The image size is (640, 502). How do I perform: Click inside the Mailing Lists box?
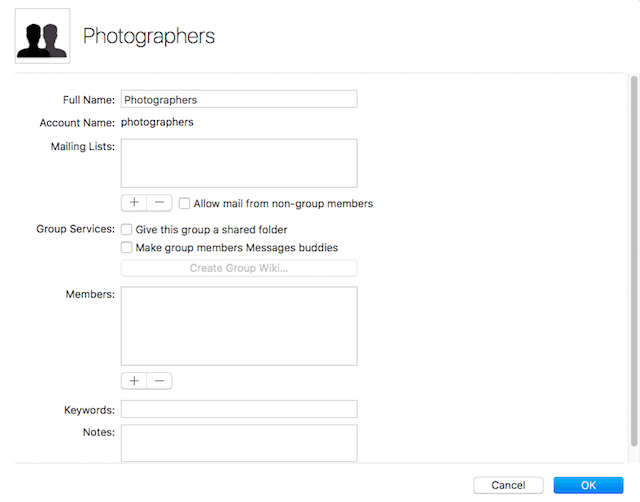238,163
